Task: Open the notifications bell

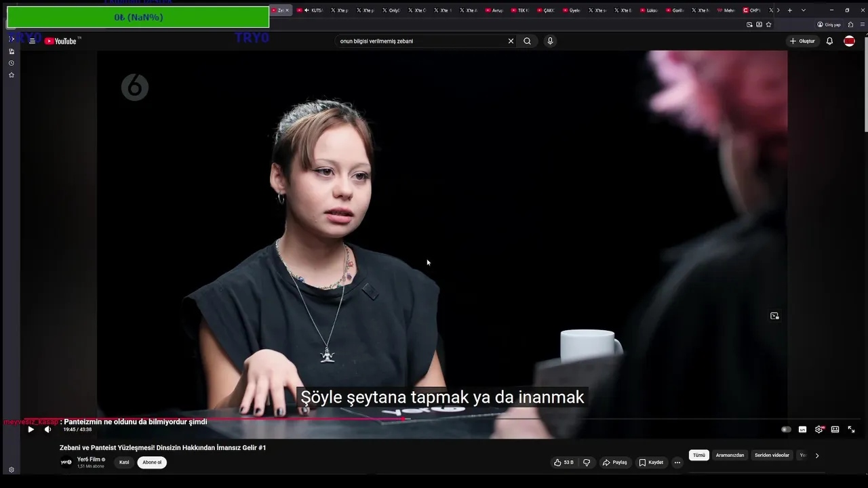Action: click(x=829, y=41)
